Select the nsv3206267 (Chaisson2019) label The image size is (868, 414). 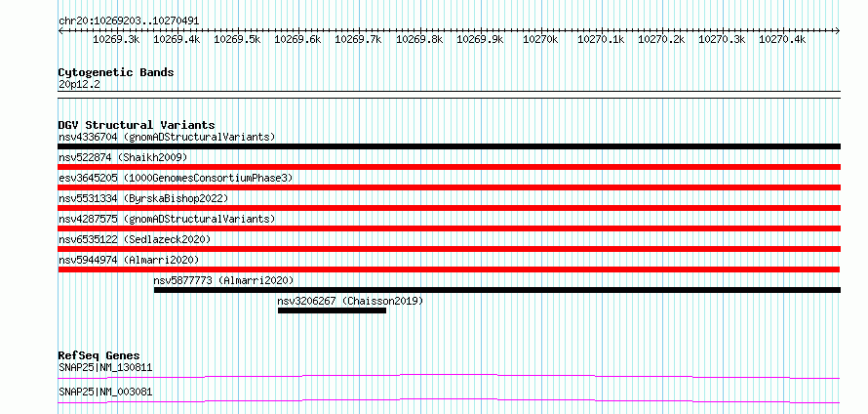pyautogui.click(x=350, y=301)
